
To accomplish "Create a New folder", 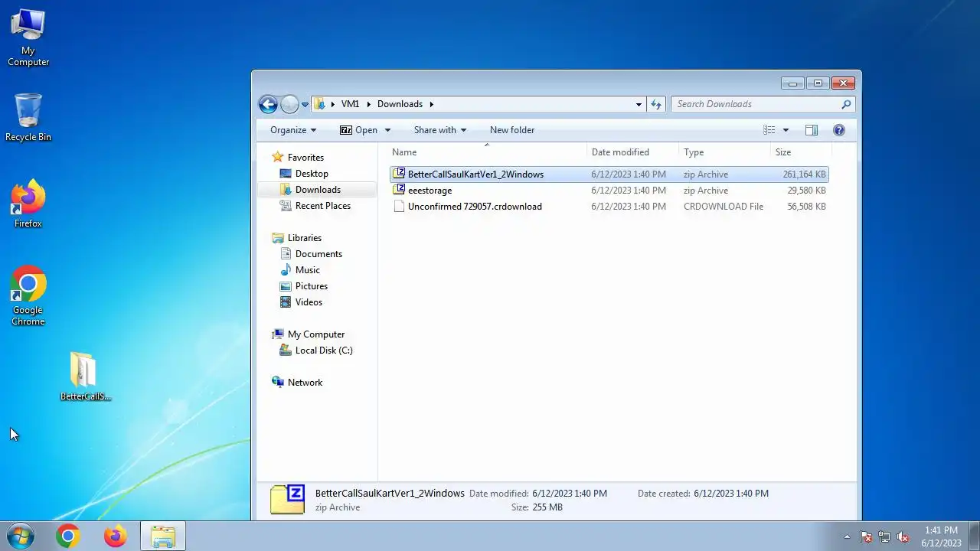I will pyautogui.click(x=512, y=130).
